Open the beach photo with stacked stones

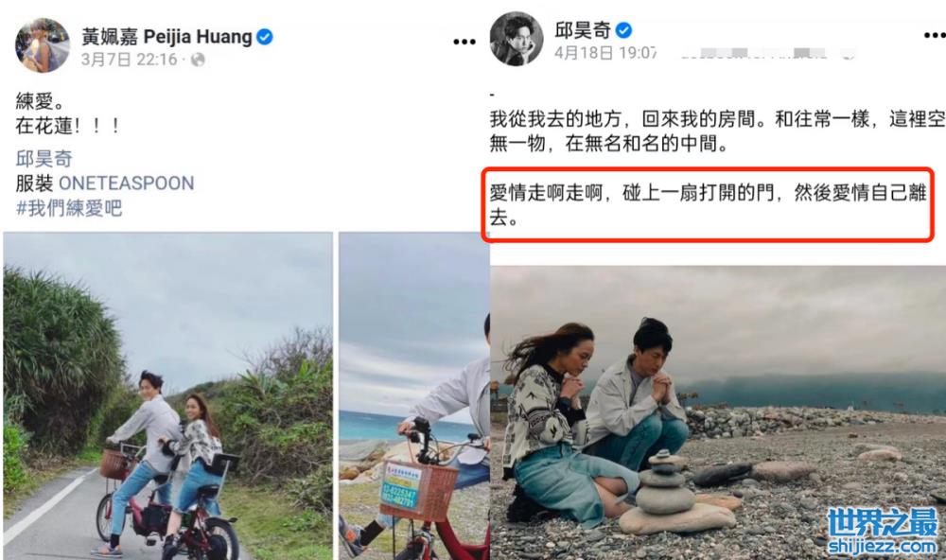click(x=718, y=412)
